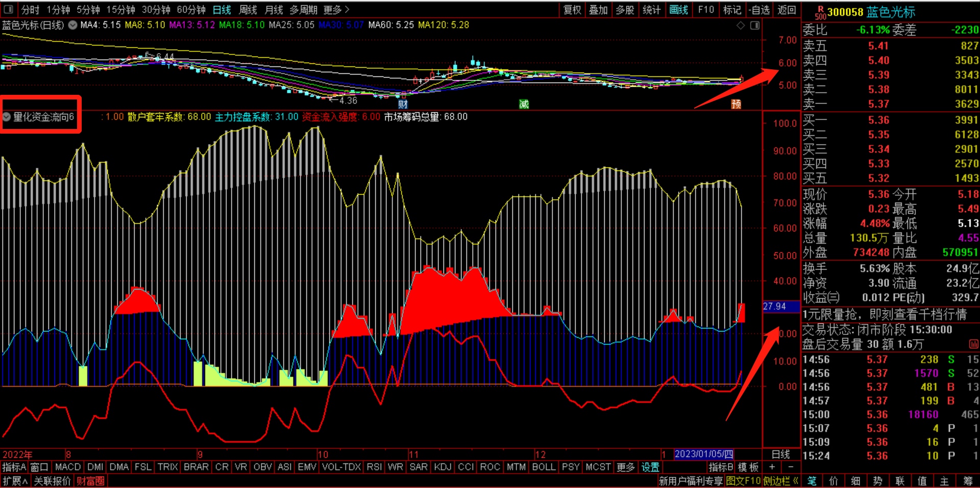Toggle the 画线 drawing tools
This screenshot has width=980, height=488.
(x=679, y=10)
